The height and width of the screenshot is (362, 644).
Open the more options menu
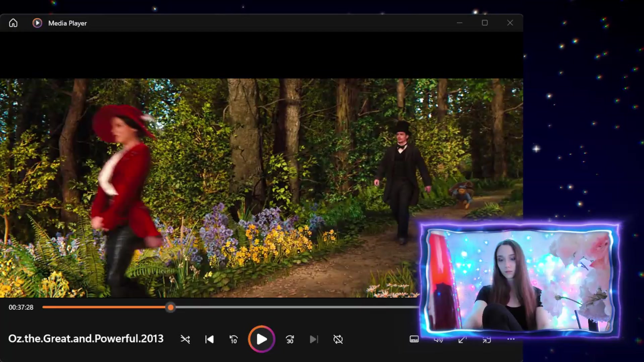click(511, 339)
